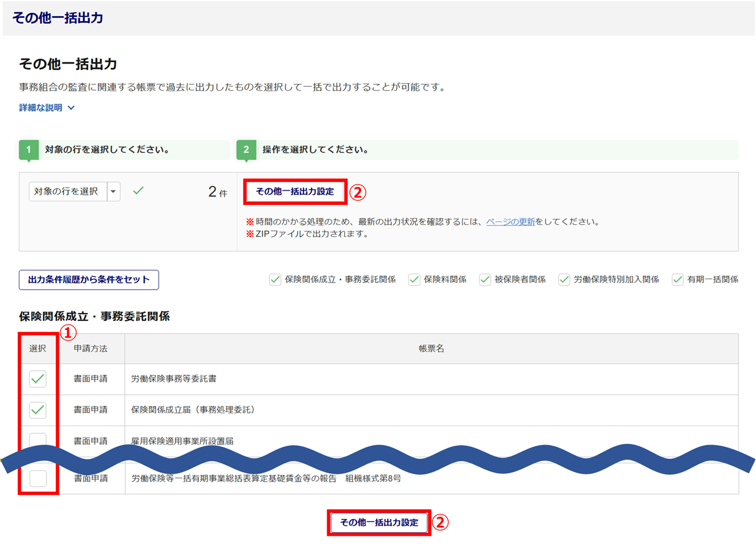The height and width of the screenshot is (544, 756).
Task: Toggle 保険関係成立・事務委託関係 filter checkbox
Action: (275, 280)
